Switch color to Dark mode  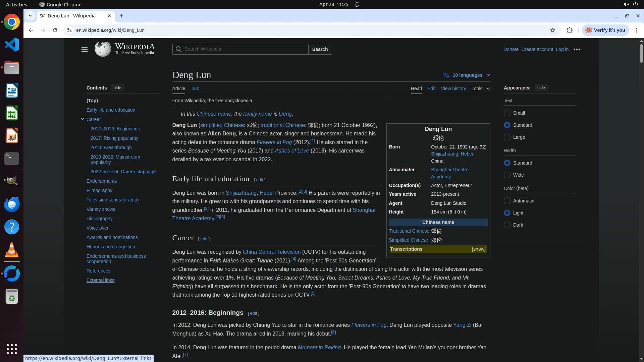tap(507, 225)
